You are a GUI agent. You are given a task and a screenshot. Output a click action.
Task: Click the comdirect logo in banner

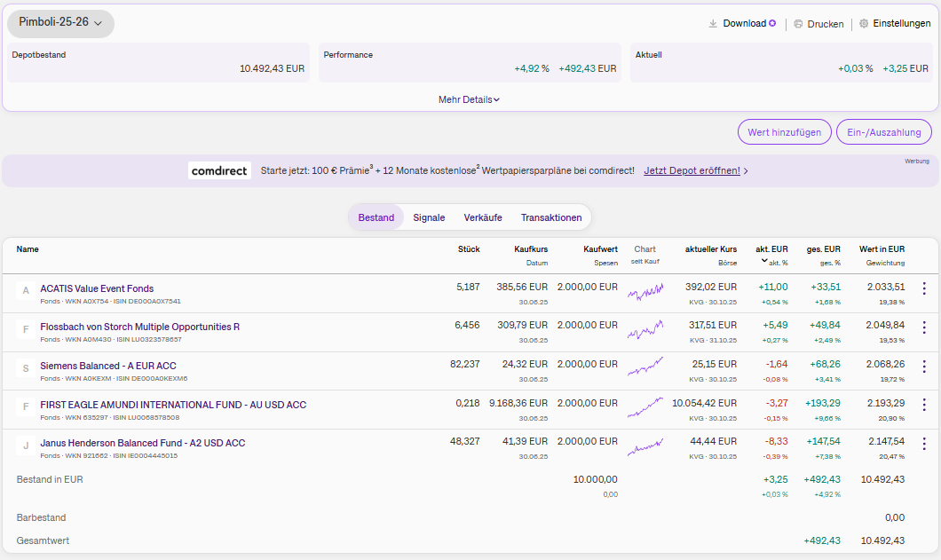[219, 170]
